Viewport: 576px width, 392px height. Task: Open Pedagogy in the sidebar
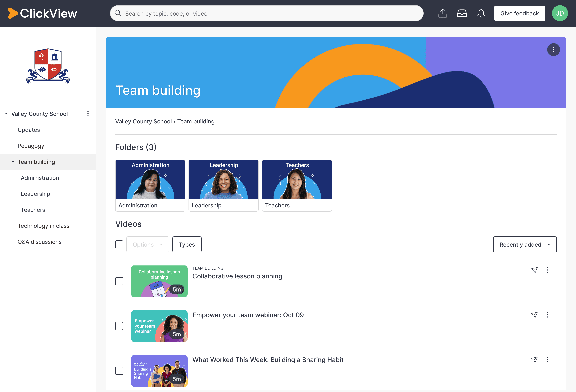(31, 146)
